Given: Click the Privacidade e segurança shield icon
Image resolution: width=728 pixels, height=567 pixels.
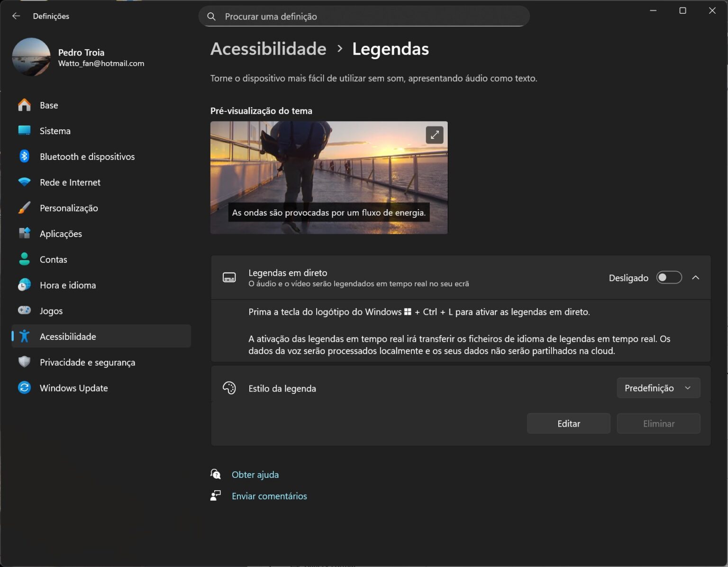Looking at the screenshot, I should tap(24, 362).
